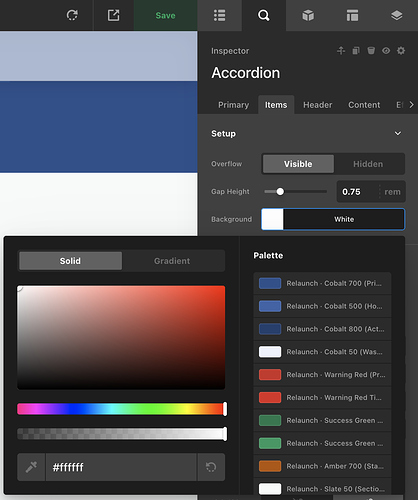418x500 pixels.
Task: Open the rem unit dropdown
Action: [x=392, y=192]
